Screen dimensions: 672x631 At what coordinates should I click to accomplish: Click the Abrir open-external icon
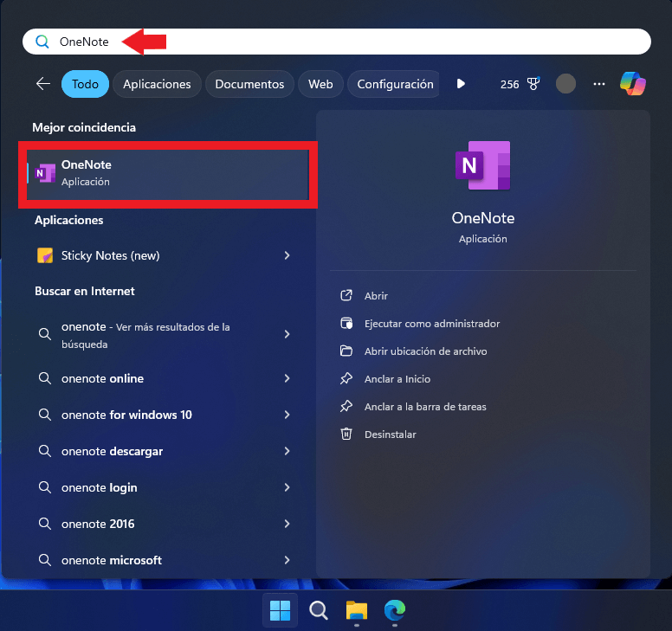pyautogui.click(x=346, y=295)
